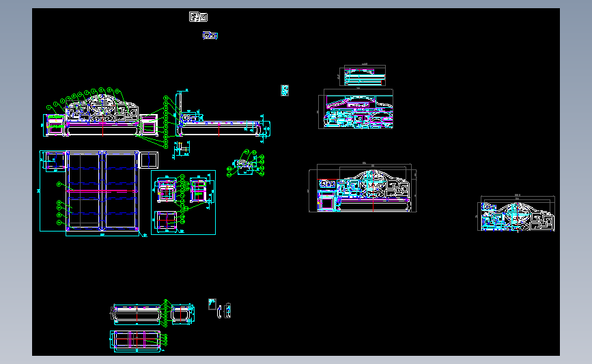Select the headboard top rail drawing
Viewport: 592px width, 364px height.
[x=363, y=74]
